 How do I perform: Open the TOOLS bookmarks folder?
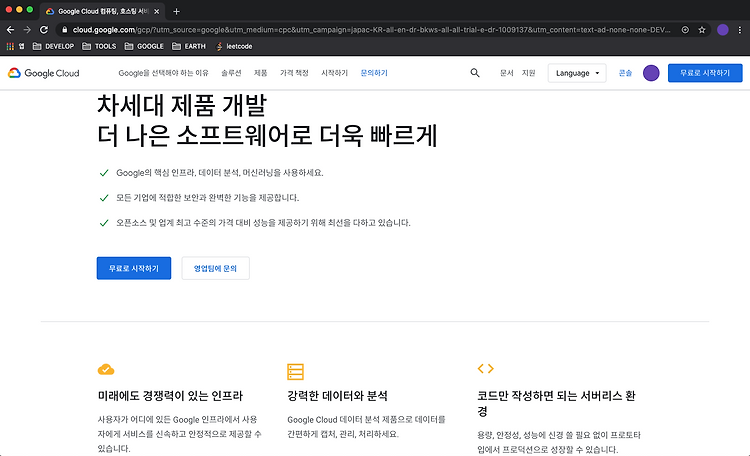(99, 46)
